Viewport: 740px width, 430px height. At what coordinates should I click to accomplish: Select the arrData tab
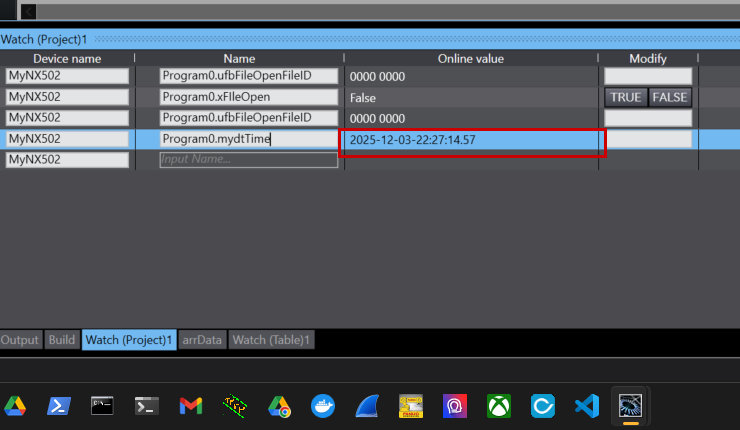[x=202, y=340]
